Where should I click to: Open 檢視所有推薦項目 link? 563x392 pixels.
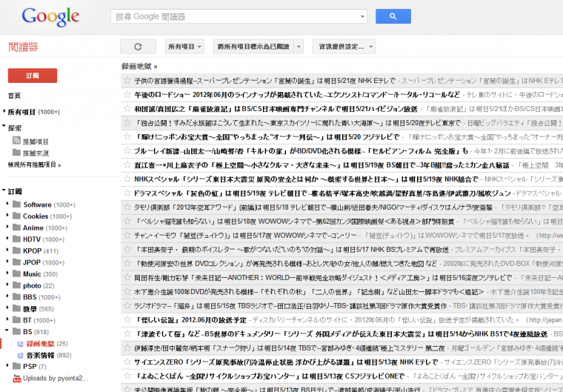[35, 165]
